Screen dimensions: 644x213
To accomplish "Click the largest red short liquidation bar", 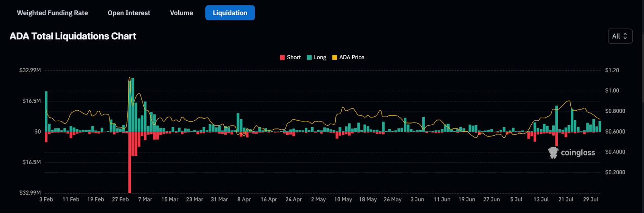I will pos(130,162).
